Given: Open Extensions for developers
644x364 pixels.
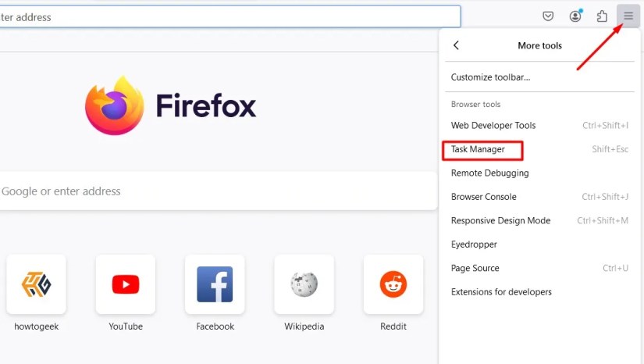Looking at the screenshot, I should [539, 292].
